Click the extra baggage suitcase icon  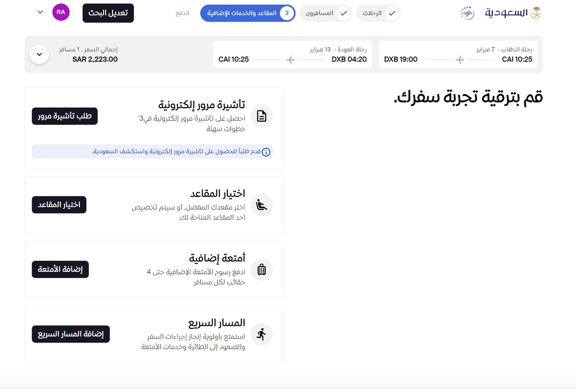pos(262,269)
